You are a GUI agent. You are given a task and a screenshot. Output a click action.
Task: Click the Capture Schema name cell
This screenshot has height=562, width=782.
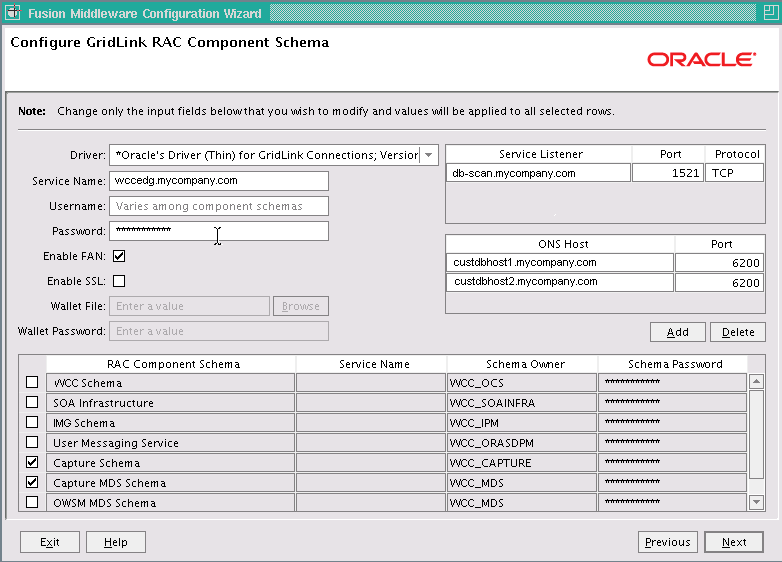tap(171, 463)
